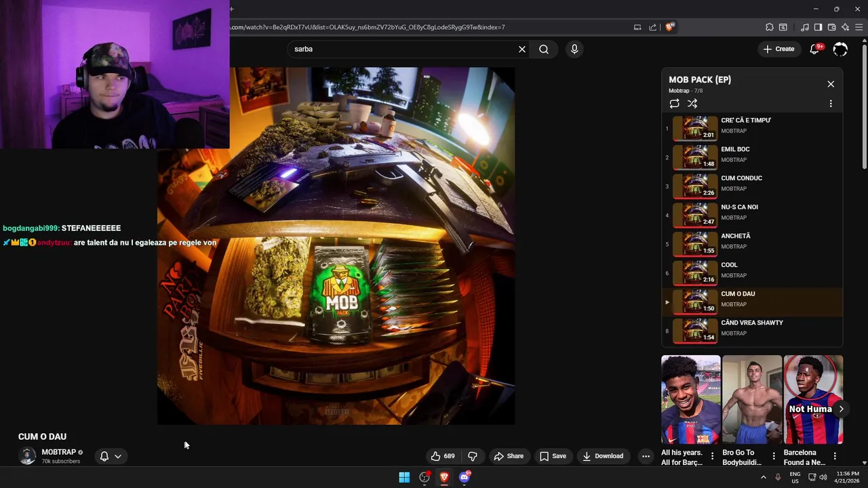Open options for 'Barcelona Found a New' short
Screen dimensions: 868x488
click(835, 456)
